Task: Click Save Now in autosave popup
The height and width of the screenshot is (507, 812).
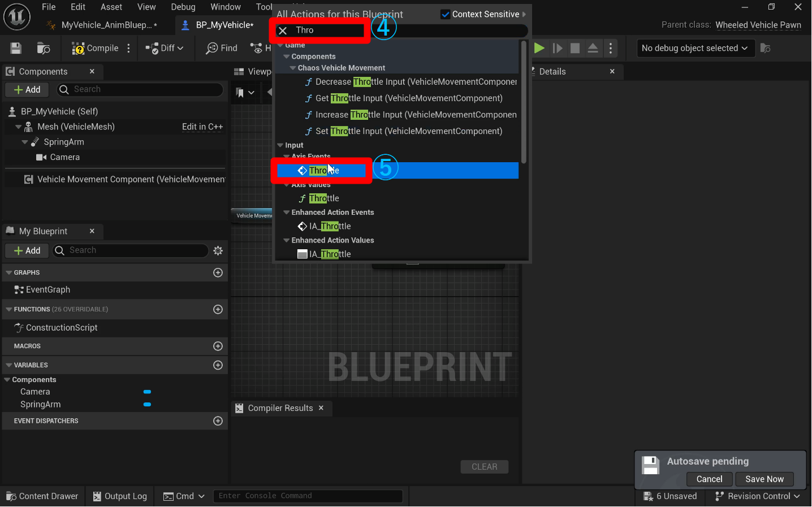Action: click(765, 479)
